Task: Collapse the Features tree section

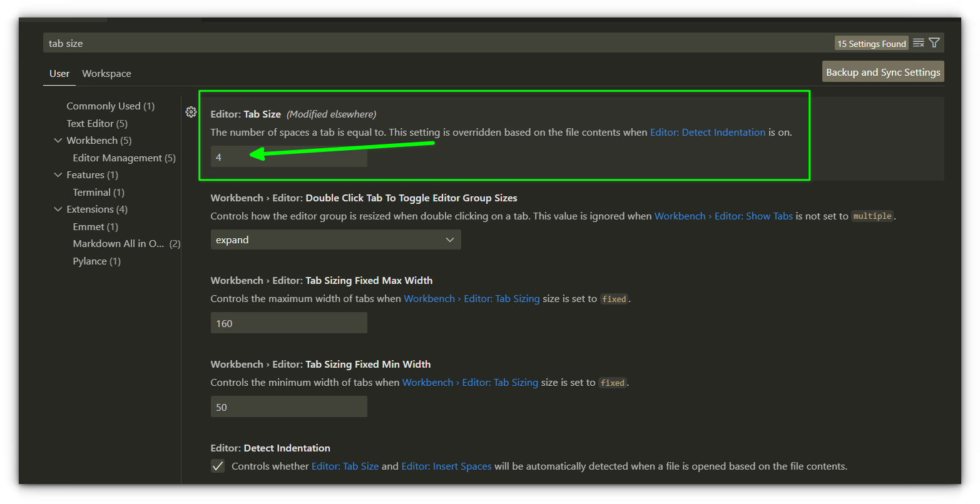Action: [58, 174]
